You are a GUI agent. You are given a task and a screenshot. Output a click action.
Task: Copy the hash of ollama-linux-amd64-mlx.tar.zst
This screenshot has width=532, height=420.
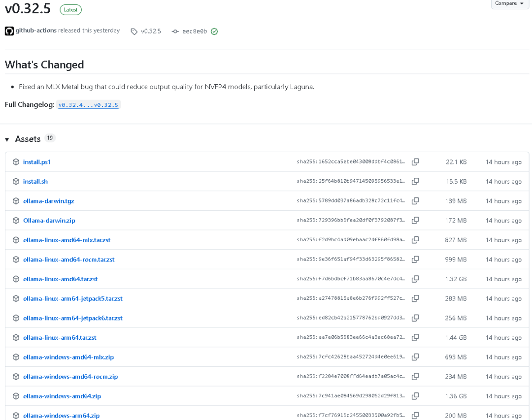pos(415,240)
